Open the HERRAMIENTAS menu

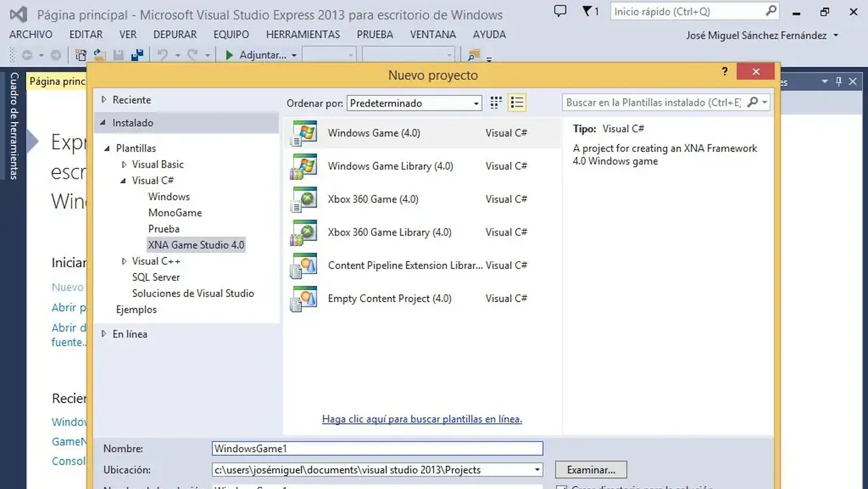(302, 34)
